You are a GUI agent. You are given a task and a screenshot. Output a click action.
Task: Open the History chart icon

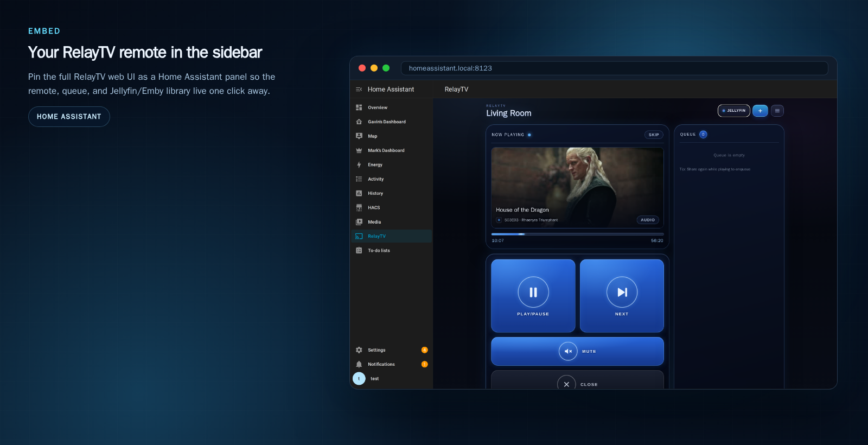point(359,193)
